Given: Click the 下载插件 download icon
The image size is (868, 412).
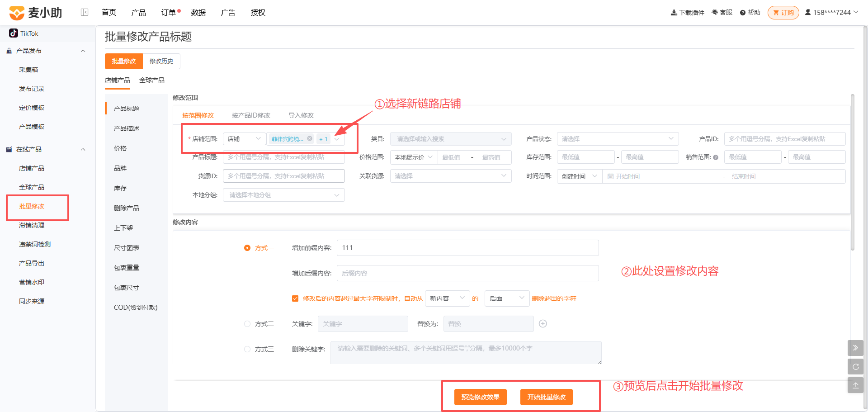Looking at the screenshot, I should [x=674, y=13].
